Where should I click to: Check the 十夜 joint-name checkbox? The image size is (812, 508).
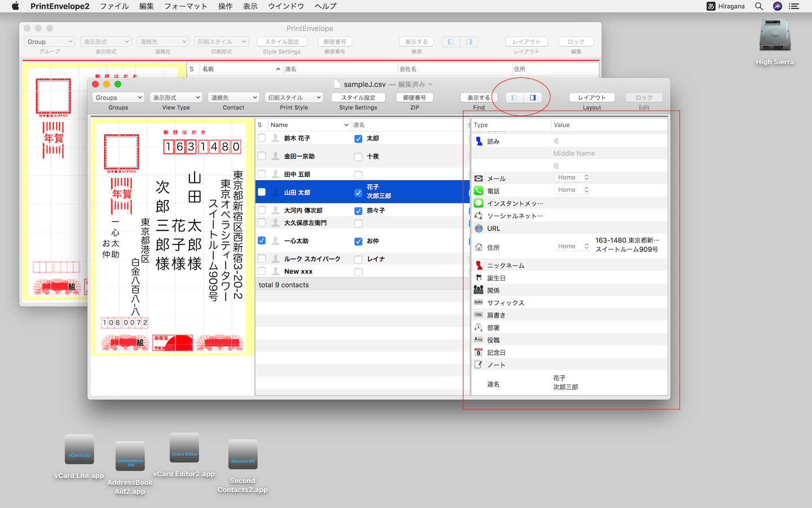coord(358,156)
